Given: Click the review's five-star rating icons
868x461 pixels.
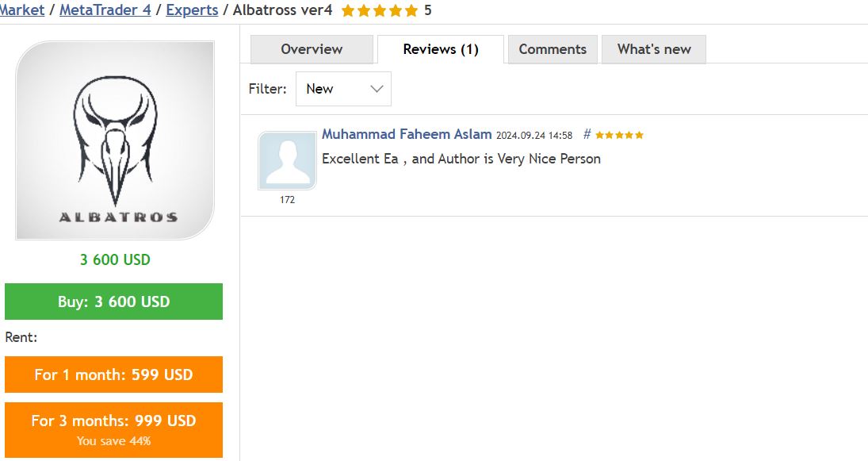Looking at the screenshot, I should [x=619, y=135].
